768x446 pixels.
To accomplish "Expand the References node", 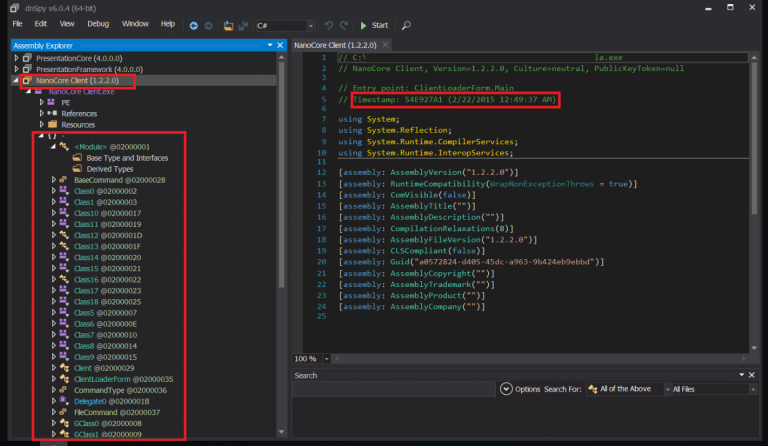I will click(42, 114).
